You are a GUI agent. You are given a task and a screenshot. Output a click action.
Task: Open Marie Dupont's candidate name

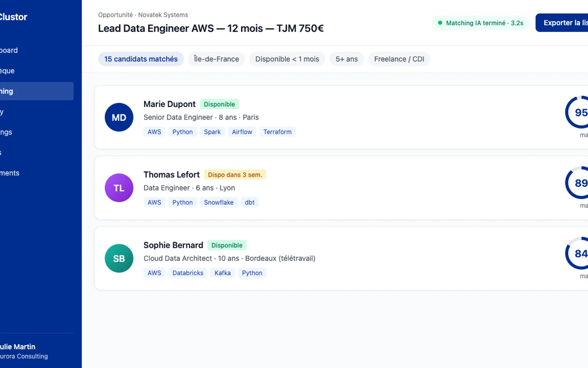click(169, 104)
